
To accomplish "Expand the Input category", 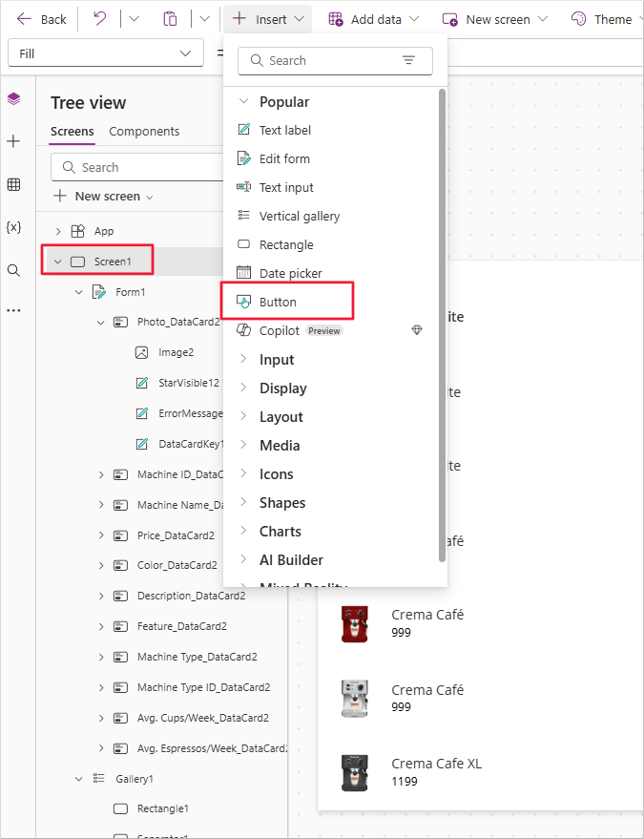I will pyautogui.click(x=243, y=360).
